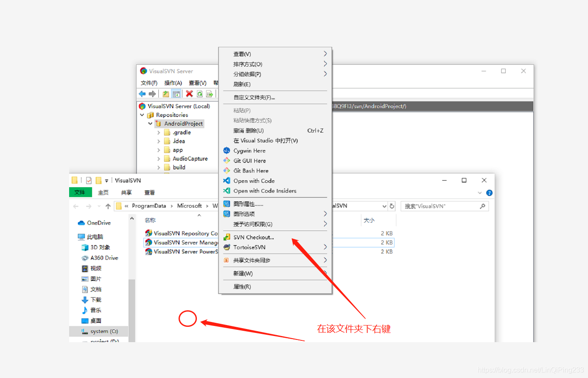Choose 在 Visual Studio 中打开(V)
588x378 pixels.
(275, 140)
